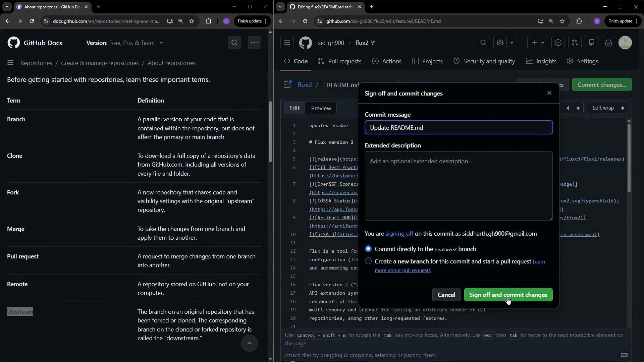Click the GitHub Docs octocat logo
644x362 pixels.
coord(13,43)
